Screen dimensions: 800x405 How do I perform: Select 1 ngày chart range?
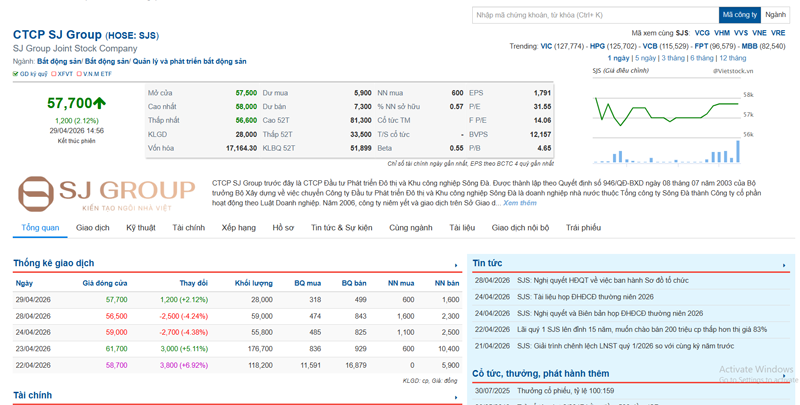[x=618, y=58]
